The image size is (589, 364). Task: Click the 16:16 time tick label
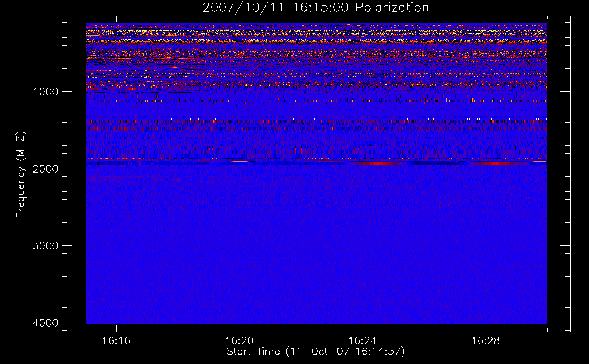[x=116, y=341]
